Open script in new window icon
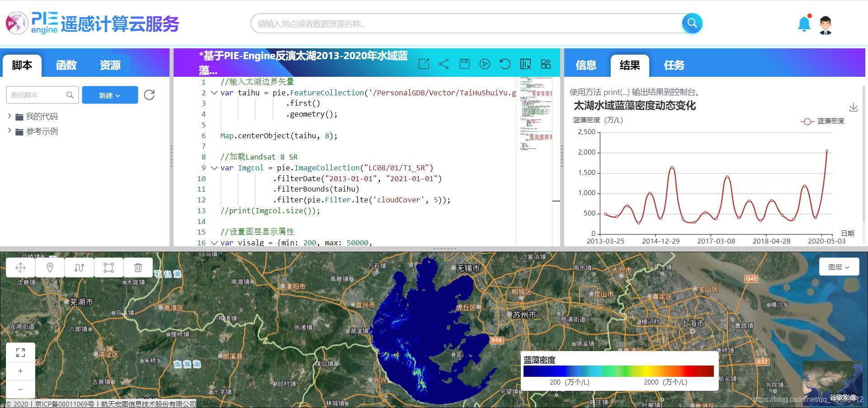The image size is (868, 408). pyautogui.click(x=424, y=64)
